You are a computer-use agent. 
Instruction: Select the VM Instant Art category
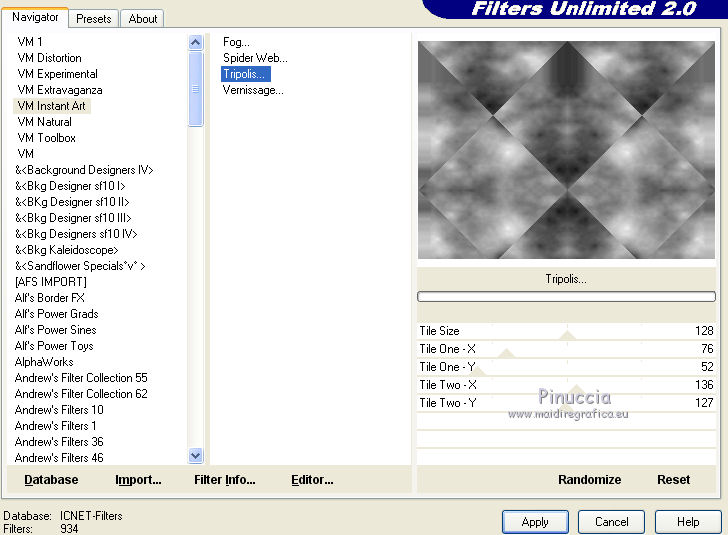pos(52,106)
